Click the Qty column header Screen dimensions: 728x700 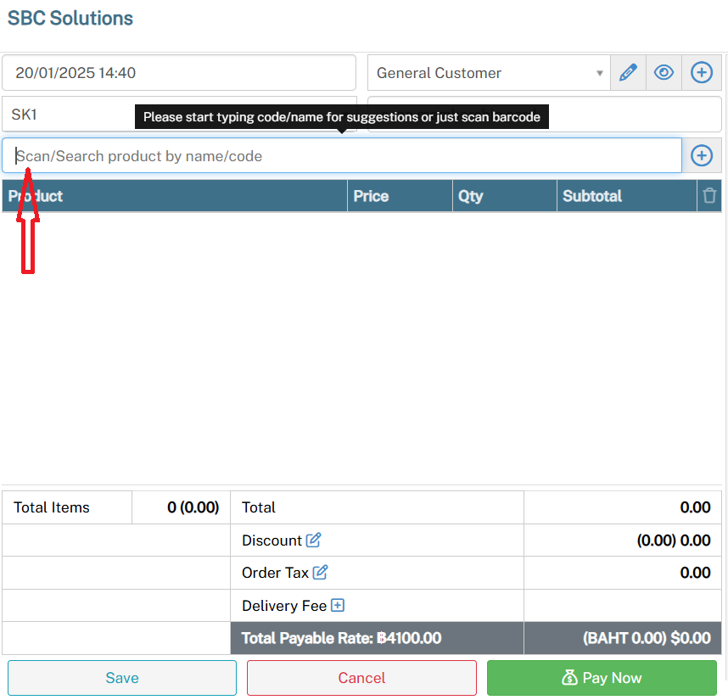(x=471, y=196)
